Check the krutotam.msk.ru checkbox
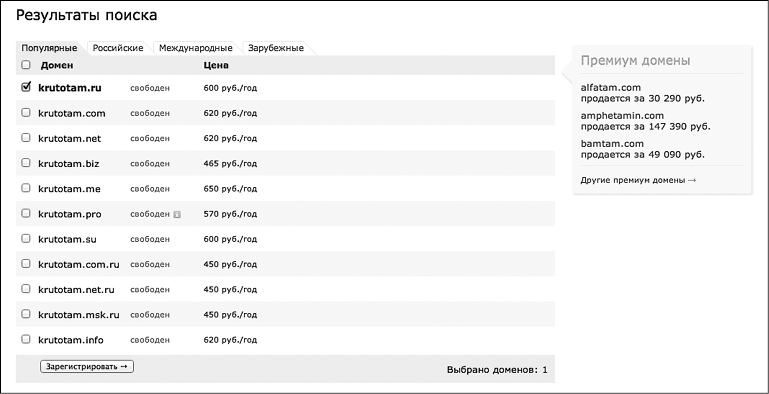This screenshot has width=769, height=394. pos(26,314)
